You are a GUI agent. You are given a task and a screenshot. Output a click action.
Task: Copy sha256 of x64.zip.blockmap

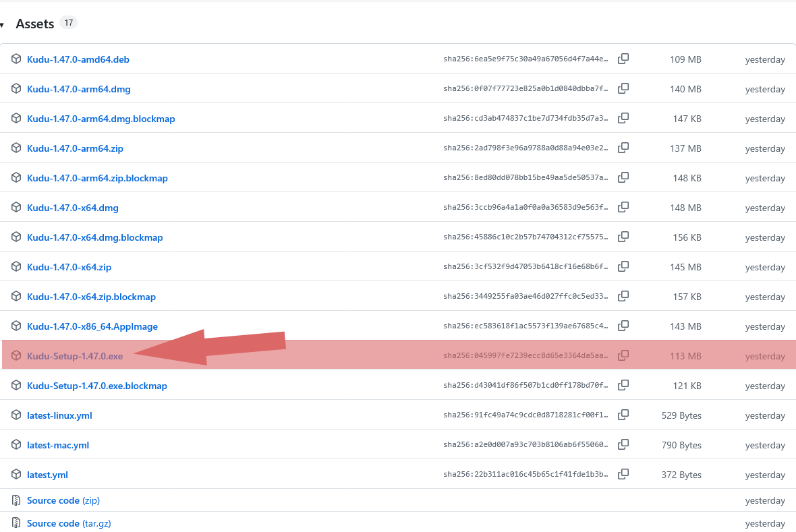[x=623, y=297]
